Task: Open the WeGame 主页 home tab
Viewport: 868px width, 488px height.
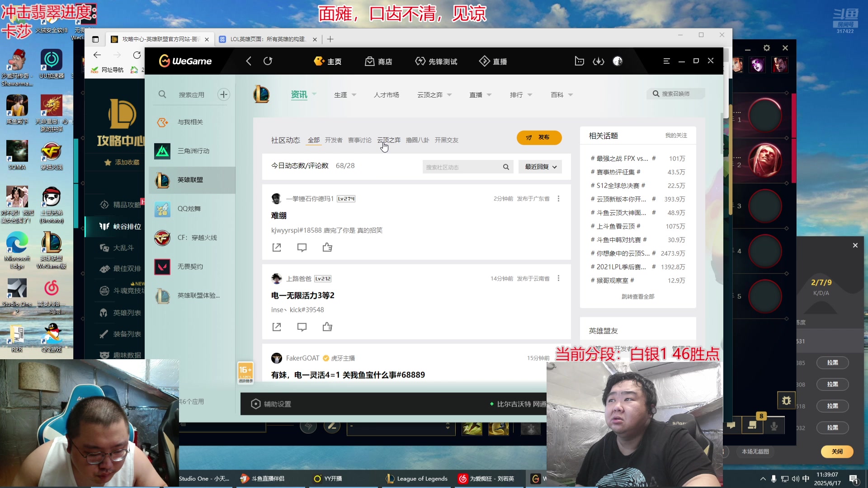Action: [328, 61]
